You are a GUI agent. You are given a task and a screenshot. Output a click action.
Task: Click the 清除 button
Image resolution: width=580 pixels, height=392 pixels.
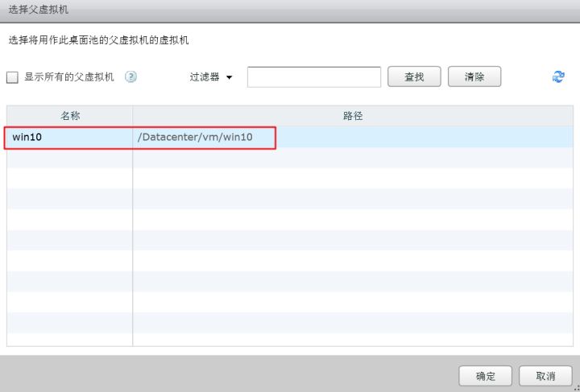(474, 76)
